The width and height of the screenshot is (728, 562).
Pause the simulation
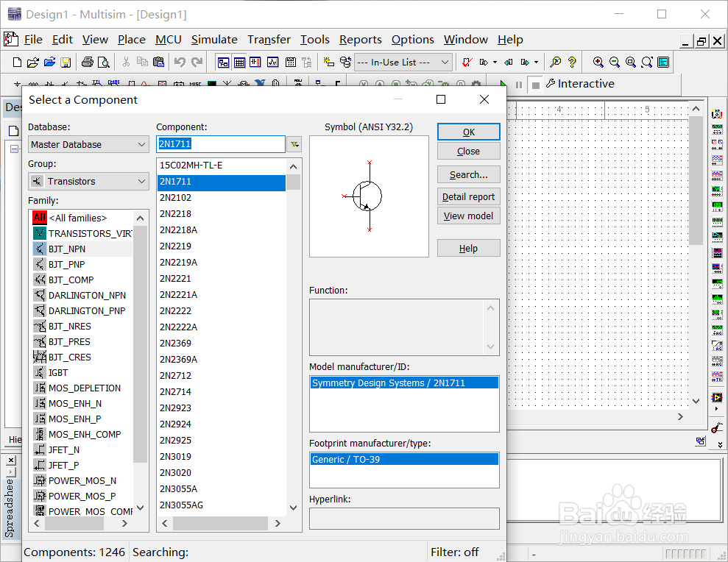tap(519, 85)
